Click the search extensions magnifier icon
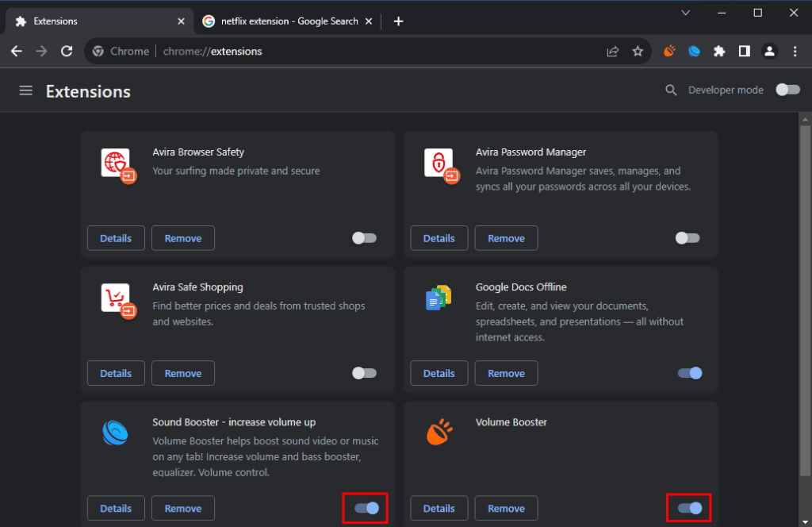Viewport: 812px width, 527px height. tap(671, 90)
